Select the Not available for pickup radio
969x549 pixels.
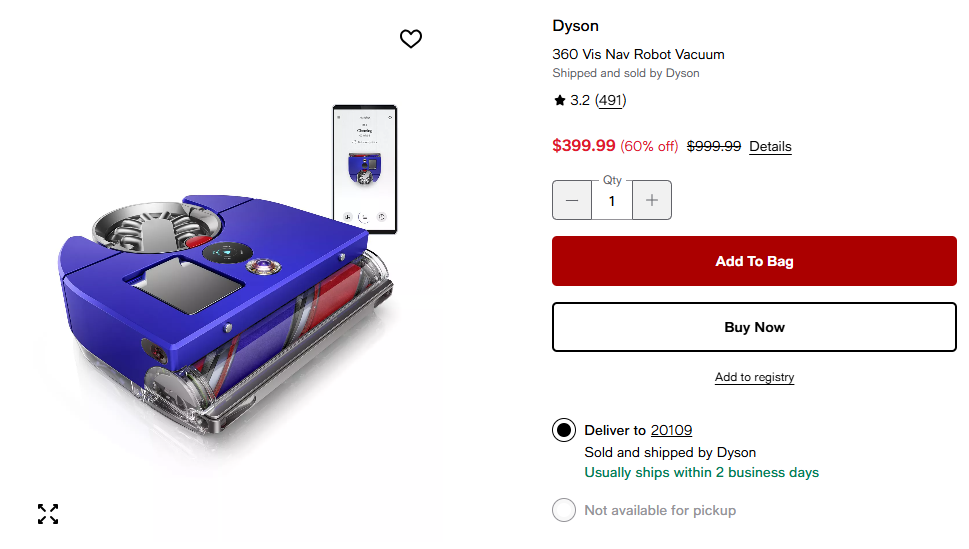pyautogui.click(x=564, y=510)
